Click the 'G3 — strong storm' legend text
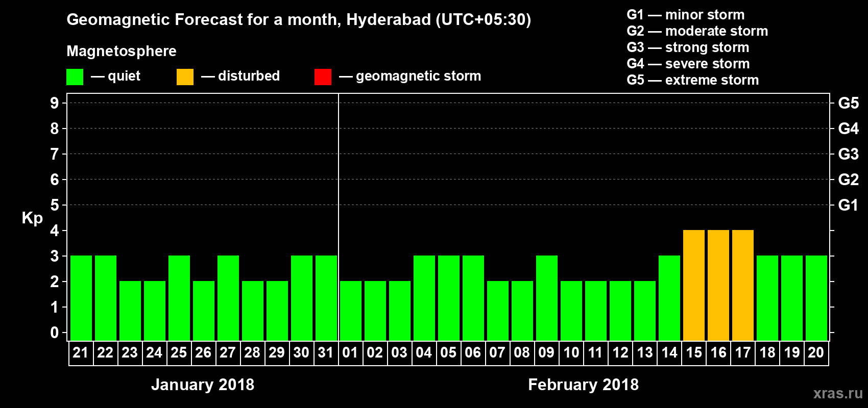Image resolution: width=868 pixels, height=408 pixels. 688,47
